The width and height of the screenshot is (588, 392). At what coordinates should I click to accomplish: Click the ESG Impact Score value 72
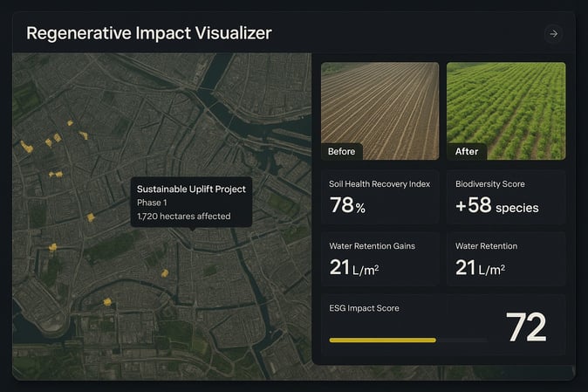pyautogui.click(x=526, y=327)
